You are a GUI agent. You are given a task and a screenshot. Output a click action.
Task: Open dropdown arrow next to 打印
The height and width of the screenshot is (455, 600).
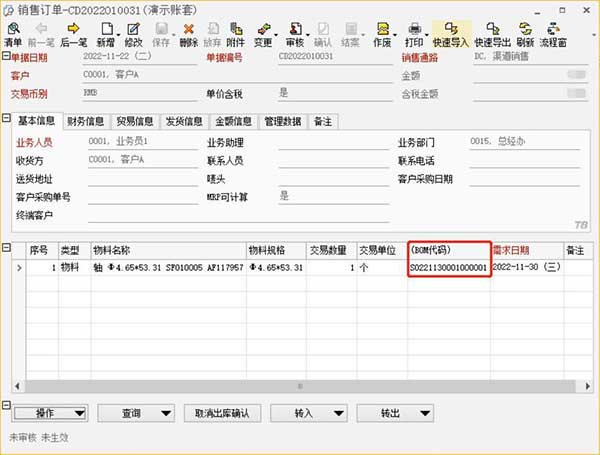pyautogui.click(x=427, y=35)
